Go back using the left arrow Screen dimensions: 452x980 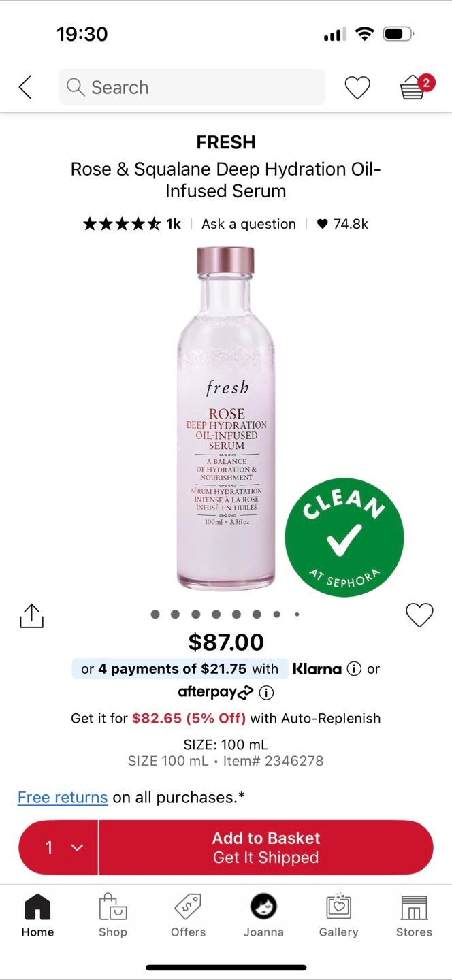[25, 87]
